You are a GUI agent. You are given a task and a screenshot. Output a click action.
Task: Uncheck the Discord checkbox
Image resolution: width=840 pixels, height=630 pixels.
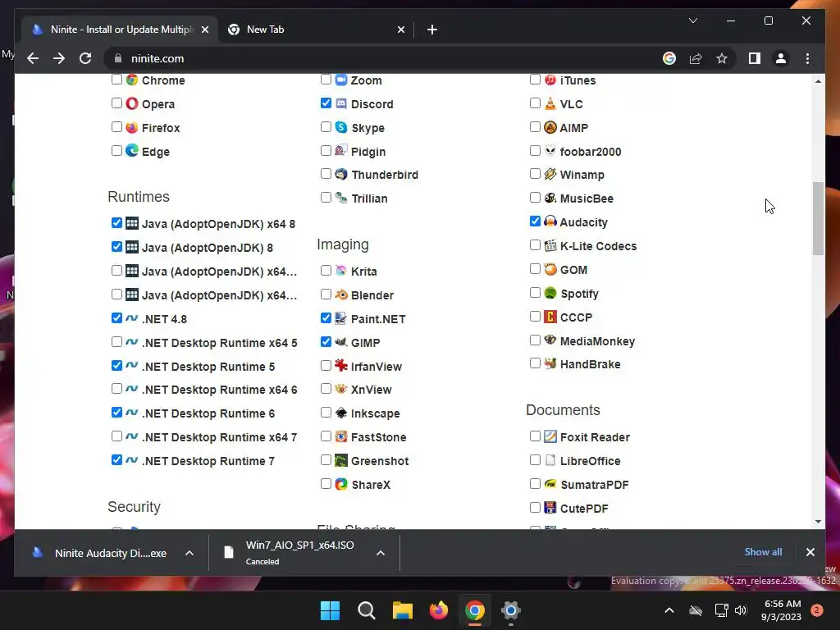[x=326, y=103]
